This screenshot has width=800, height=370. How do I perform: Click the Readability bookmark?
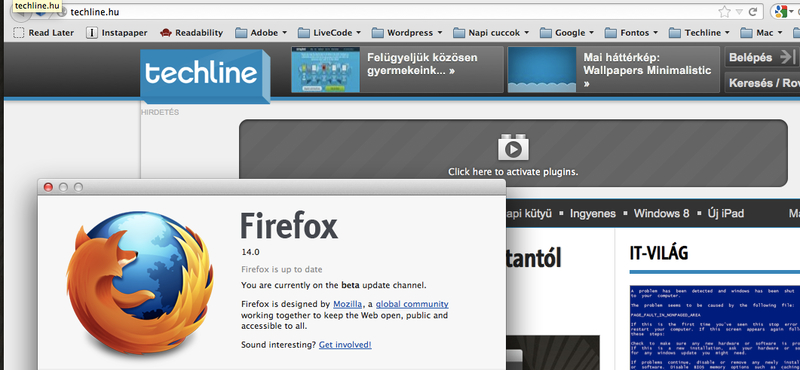tap(191, 33)
